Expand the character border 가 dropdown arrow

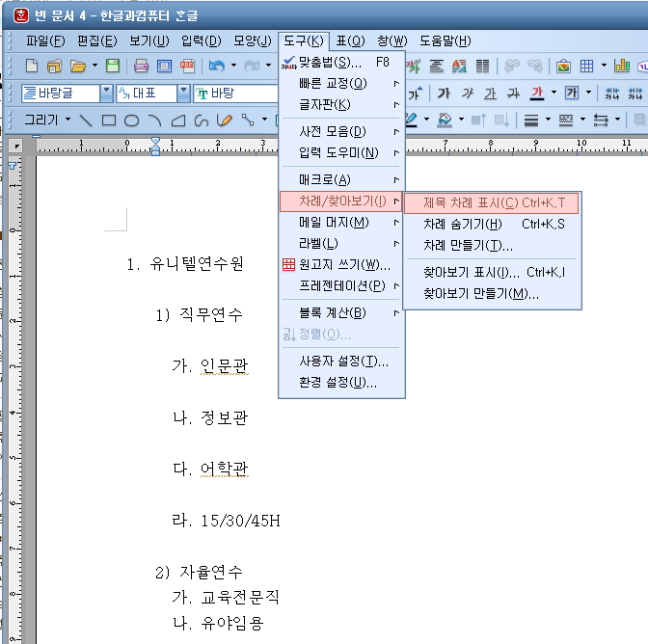click(588, 94)
